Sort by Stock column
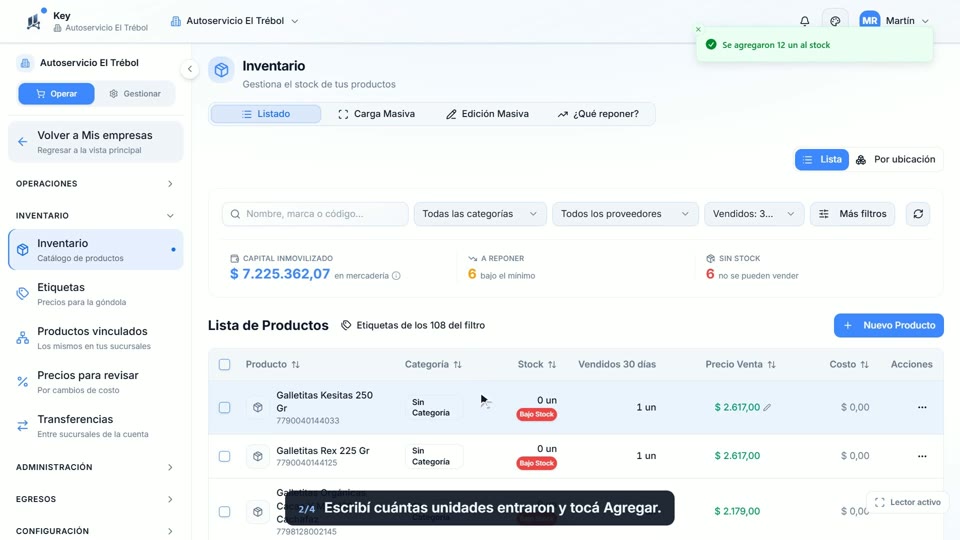This screenshot has height=540, width=960. [536, 364]
